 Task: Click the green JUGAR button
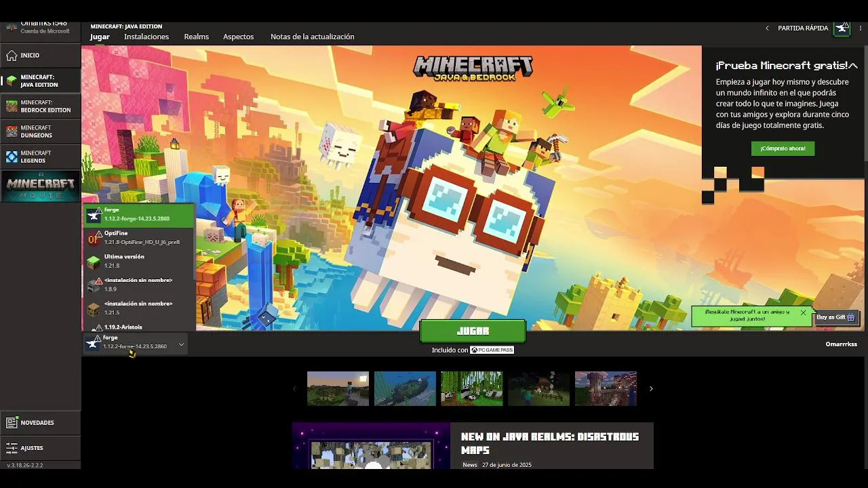(473, 331)
